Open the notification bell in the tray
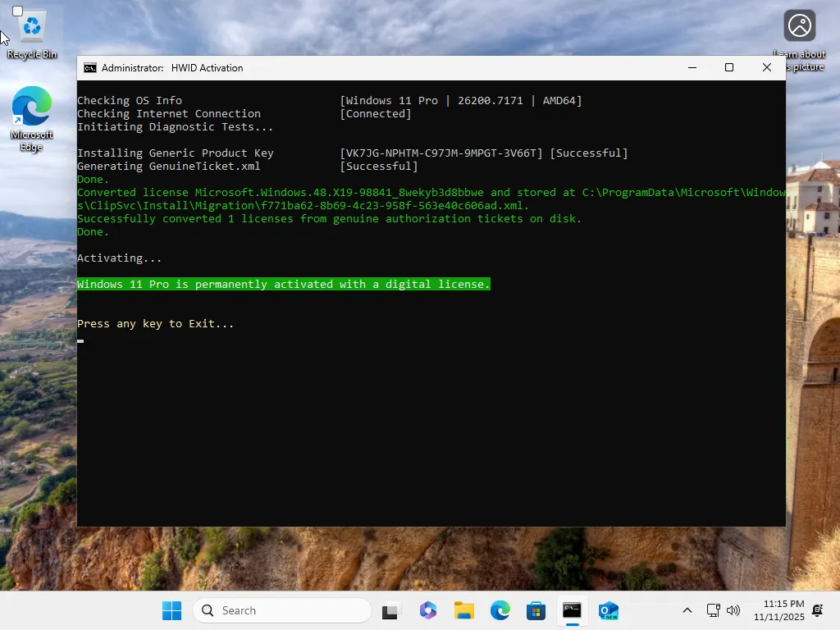The image size is (840, 630). pos(818,610)
